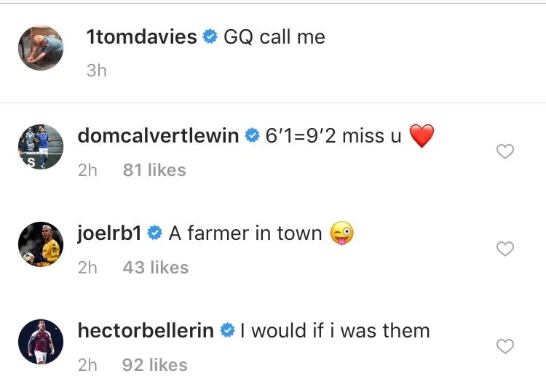View the 43 likes list
The height and width of the screenshot is (392, 546).
click(x=155, y=268)
